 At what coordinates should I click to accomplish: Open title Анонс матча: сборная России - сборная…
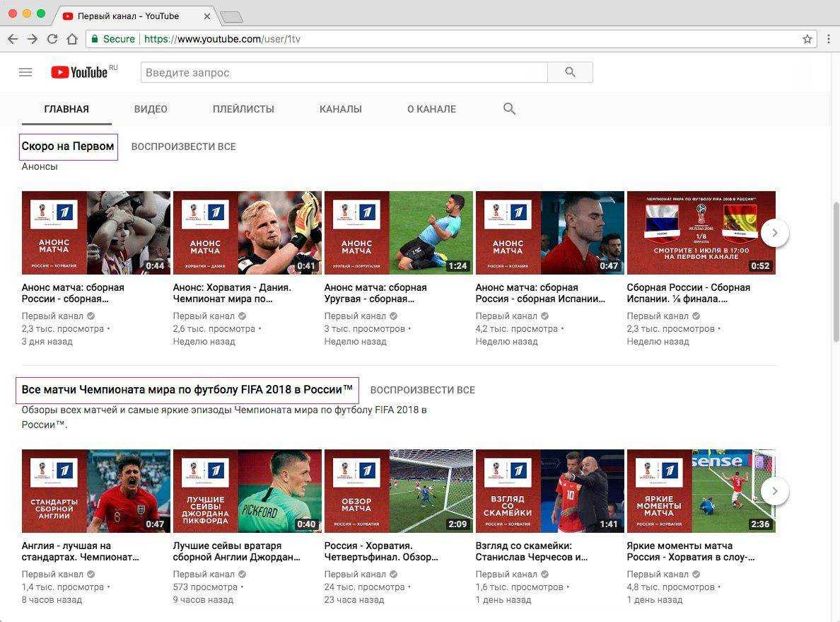[73, 293]
